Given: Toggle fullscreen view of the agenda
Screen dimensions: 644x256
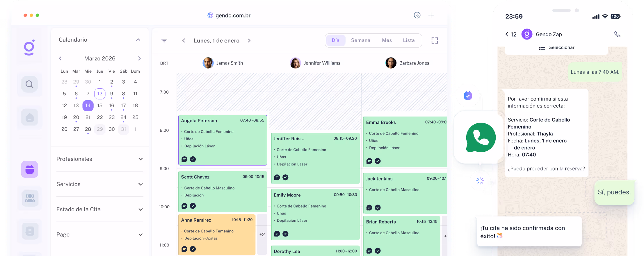Looking at the screenshot, I should pos(435,40).
